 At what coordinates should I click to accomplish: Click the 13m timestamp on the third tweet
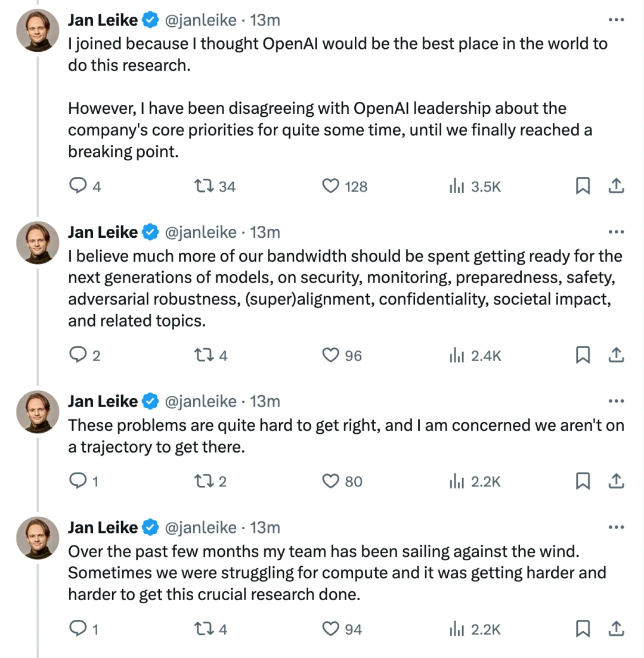265,401
